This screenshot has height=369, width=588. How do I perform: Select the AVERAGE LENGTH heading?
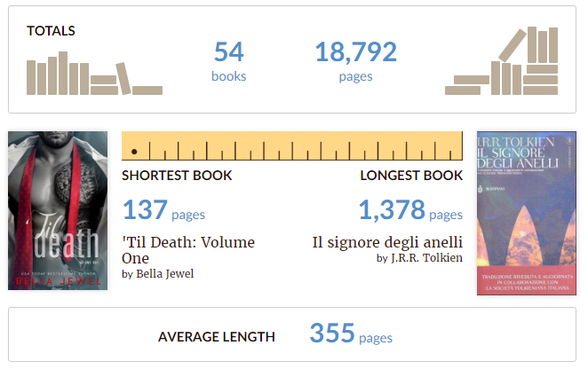(217, 337)
